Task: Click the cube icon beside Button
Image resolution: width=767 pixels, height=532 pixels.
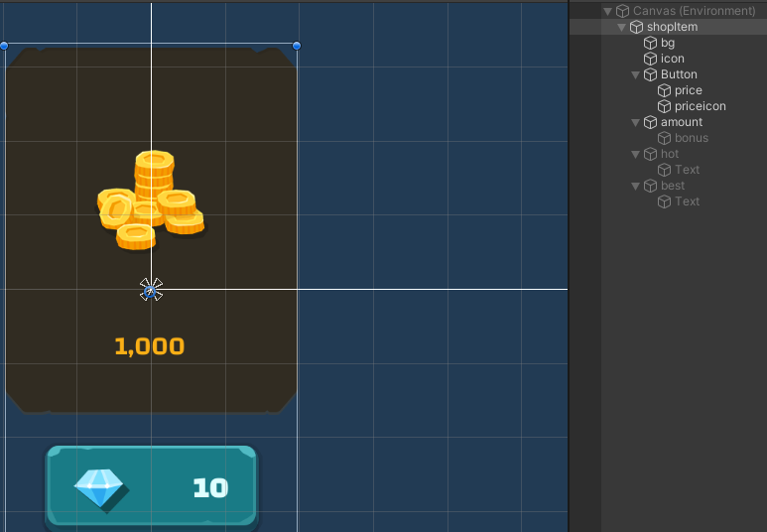Action: 650,74
